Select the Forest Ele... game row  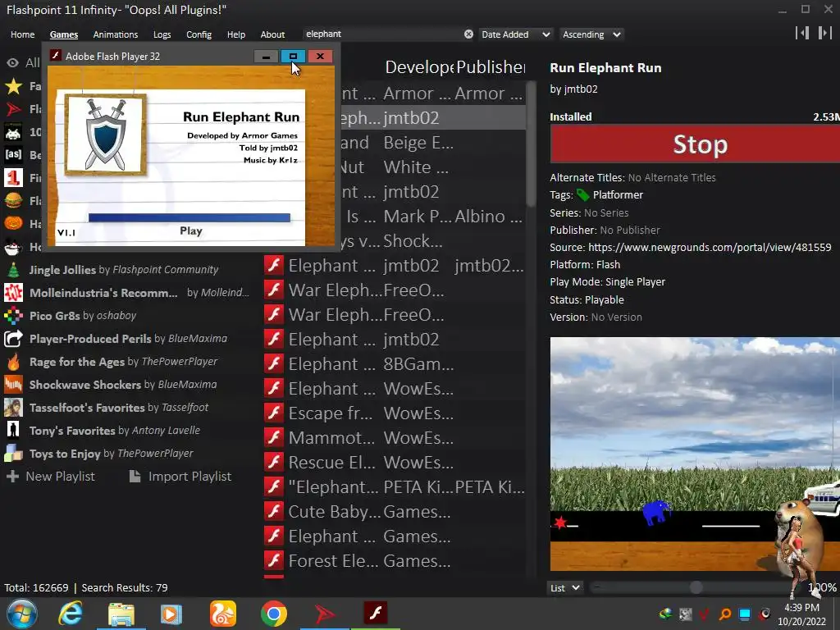coord(394,561)
